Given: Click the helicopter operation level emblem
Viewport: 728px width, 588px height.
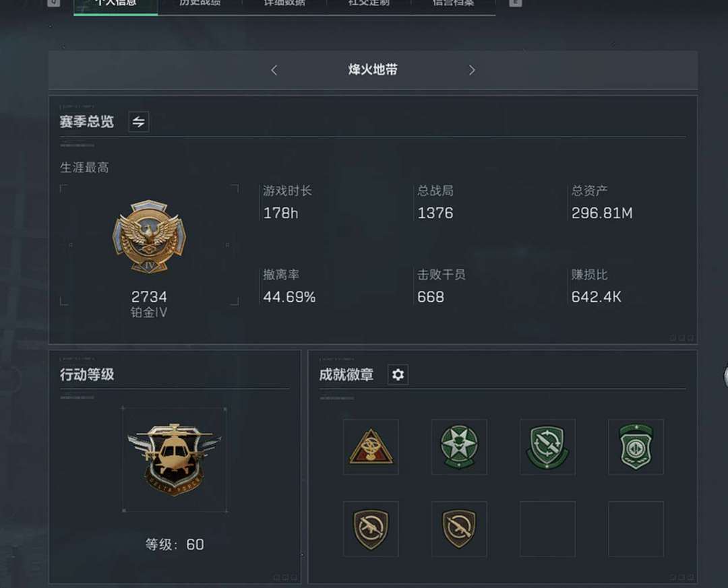Looking at the screenshot, I should pos(174,459).
